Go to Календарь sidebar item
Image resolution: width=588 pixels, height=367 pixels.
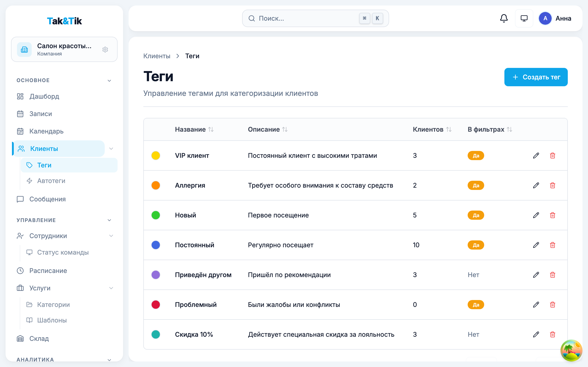coord(46,131)
